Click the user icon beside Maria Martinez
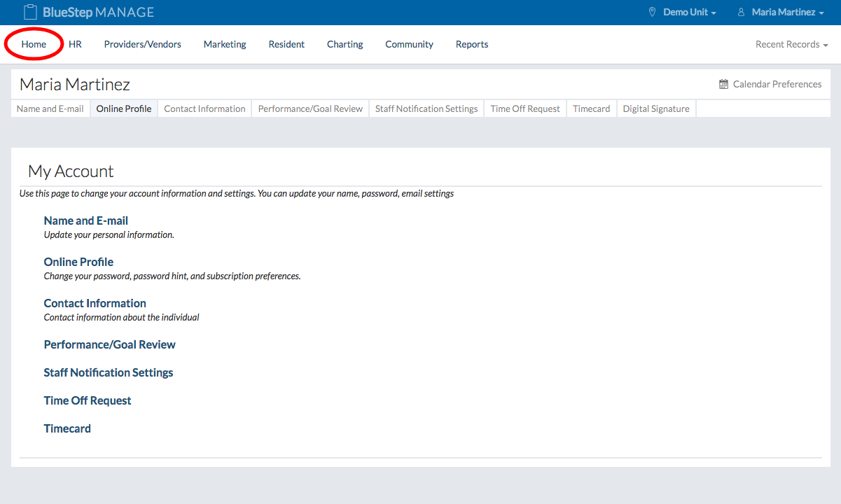Screen dimensions: 841x504 [741, 13]
